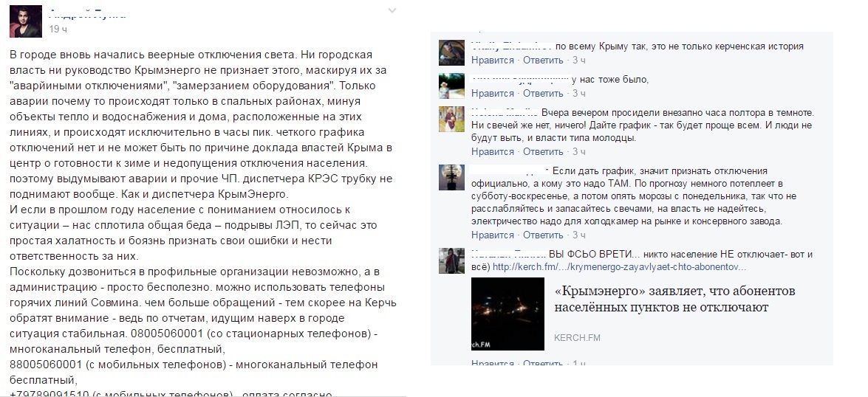Viewport: 868px width, 397px height.
Task: Open the «Крымэнерго» заявляет article headline
Action: (674, 299)
